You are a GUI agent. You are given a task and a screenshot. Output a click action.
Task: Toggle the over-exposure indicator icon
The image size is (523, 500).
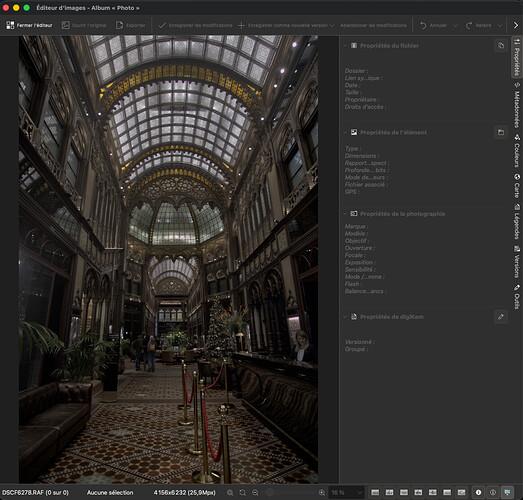pos(493,492)
